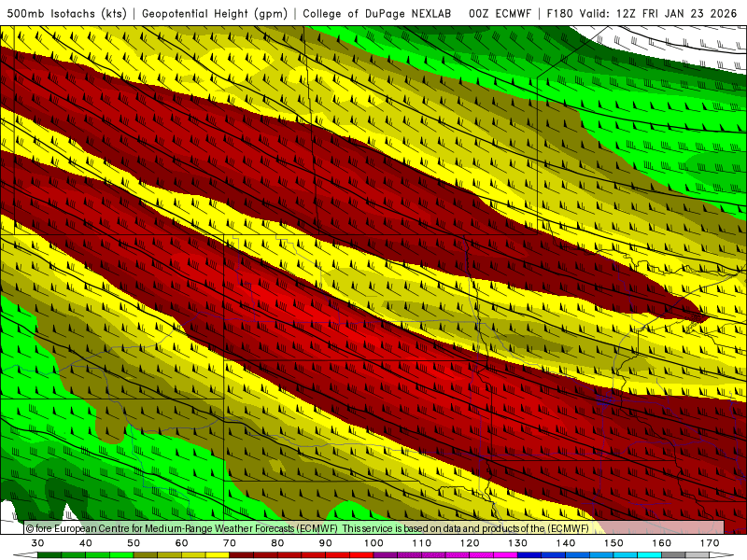Screen dimensions: 747x560
Task: Click the legend value 70
Action: pos(230,543)
